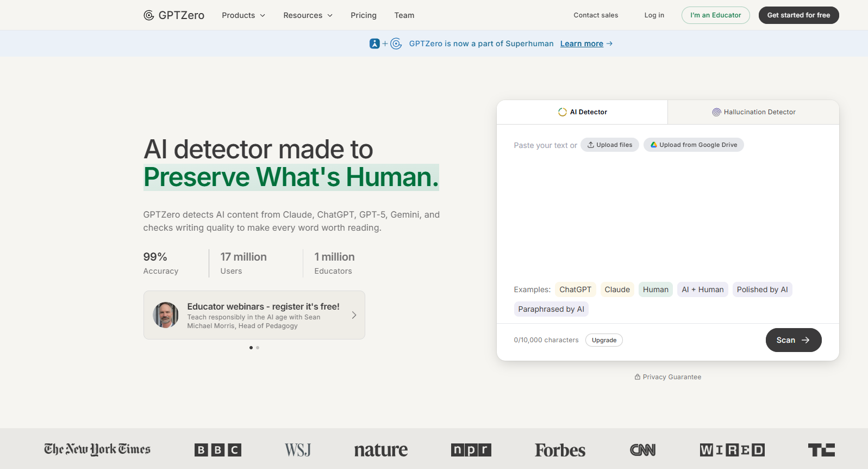Click the '1 million' educators statistic
868x469 pixels.
(334, 257)
